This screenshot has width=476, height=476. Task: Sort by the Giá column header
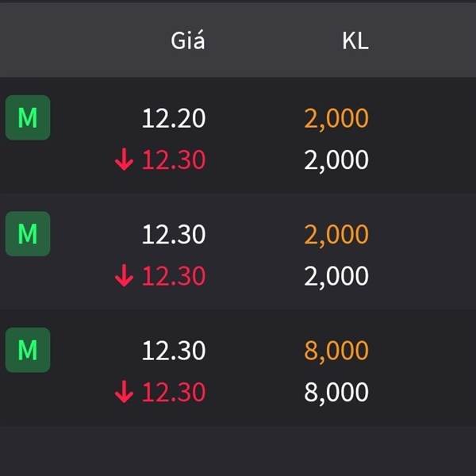188,41
